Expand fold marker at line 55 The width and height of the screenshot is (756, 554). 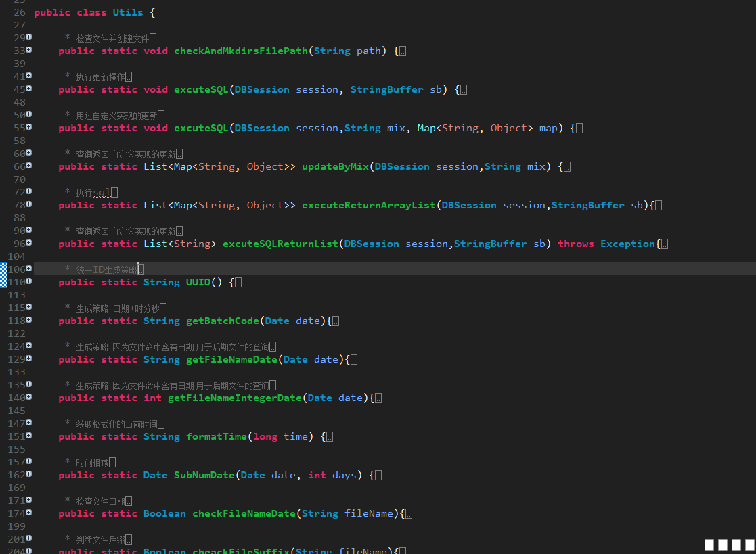pyautogui.click(x=29, y=128)
